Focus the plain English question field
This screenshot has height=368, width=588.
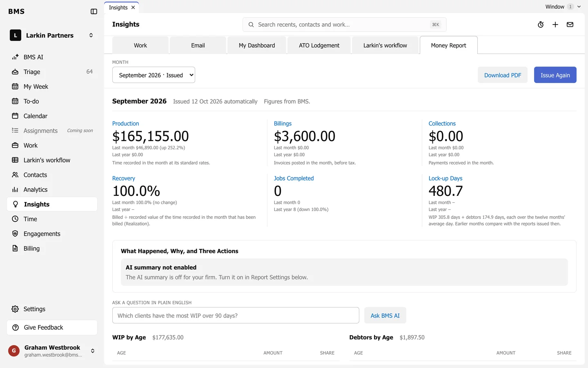click(x=236, y=315)
